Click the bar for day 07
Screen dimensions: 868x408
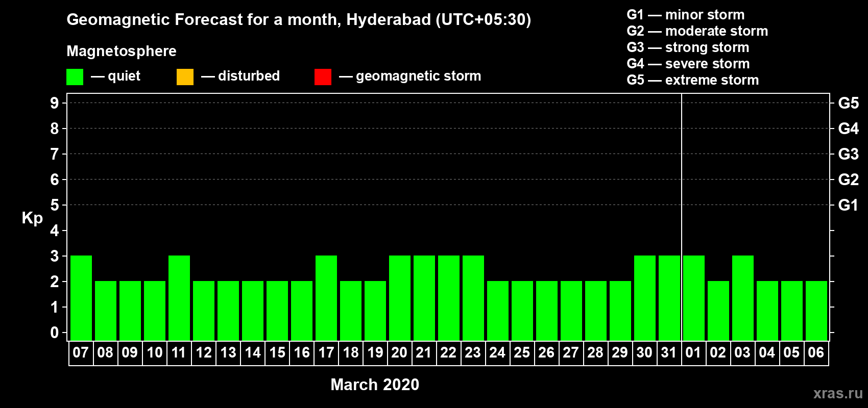coord(81,298)
